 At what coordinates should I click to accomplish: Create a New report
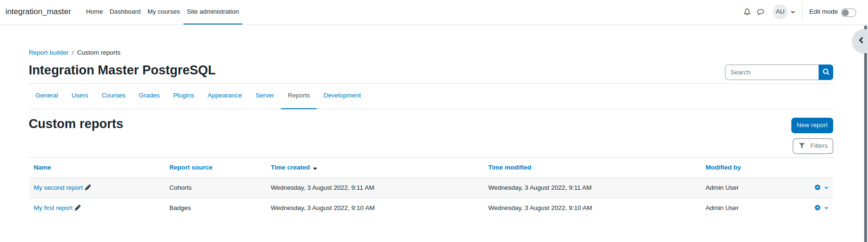812,125
